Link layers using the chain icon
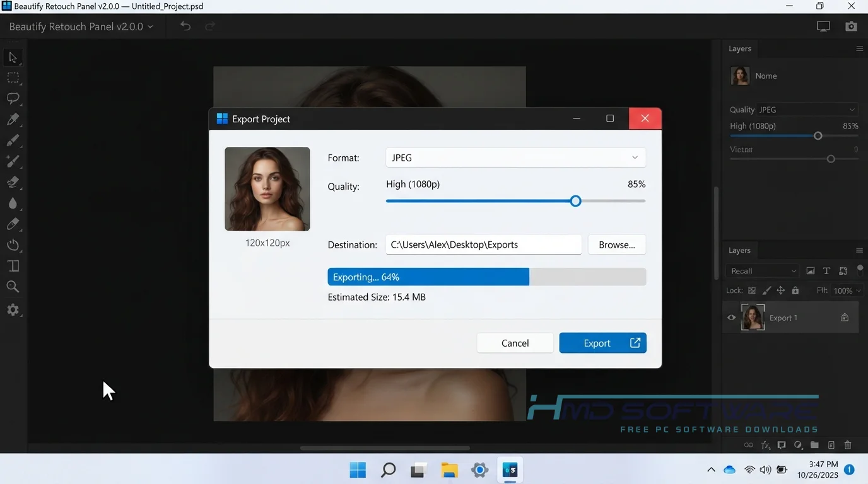Viewport: 868px width, 484px height. click(x=749, y=445)
